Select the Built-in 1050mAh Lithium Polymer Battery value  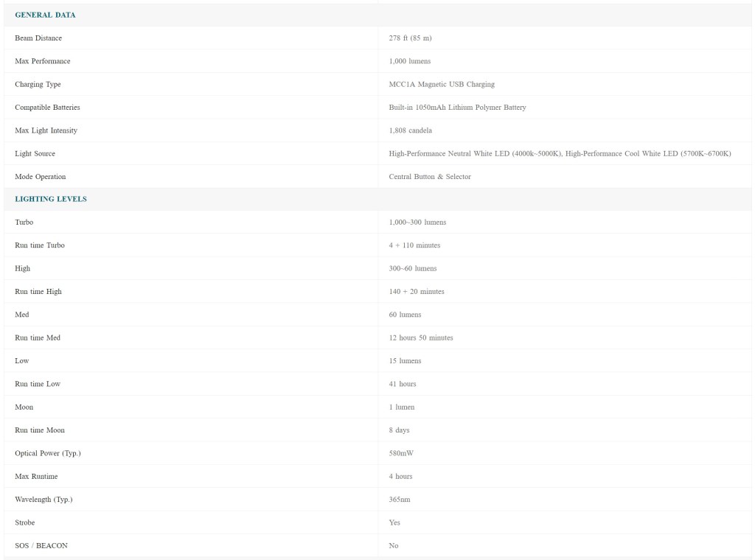coord(457,108)
